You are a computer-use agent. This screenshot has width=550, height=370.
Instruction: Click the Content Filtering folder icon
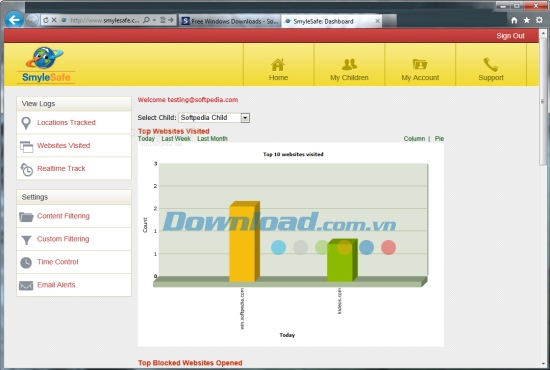click(26, 217)
